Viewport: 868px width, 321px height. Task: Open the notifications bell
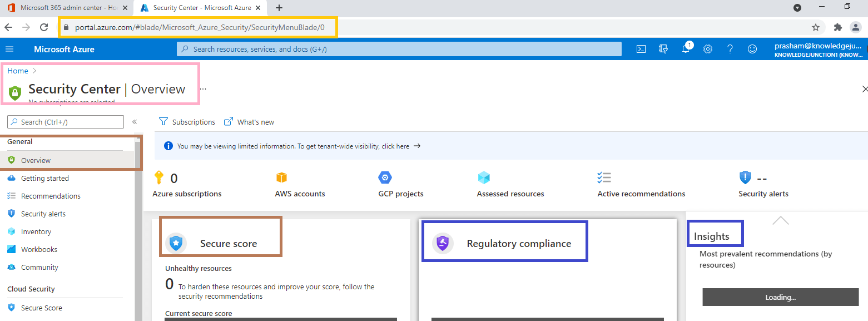pos(686,49)
